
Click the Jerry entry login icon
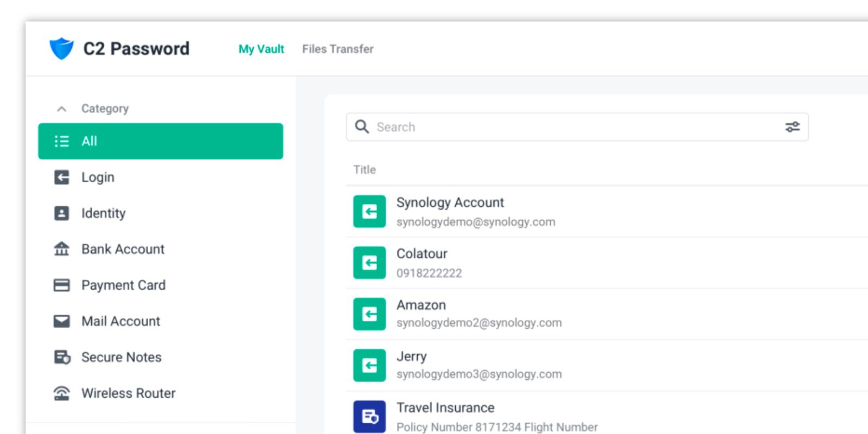point(369,366)
